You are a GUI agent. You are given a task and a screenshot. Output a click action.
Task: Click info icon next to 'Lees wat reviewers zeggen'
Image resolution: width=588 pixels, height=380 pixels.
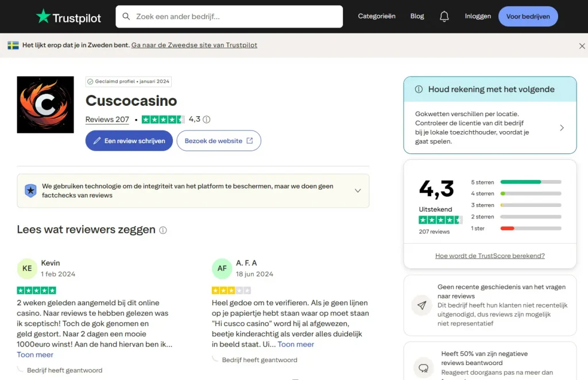coord(163,230)
